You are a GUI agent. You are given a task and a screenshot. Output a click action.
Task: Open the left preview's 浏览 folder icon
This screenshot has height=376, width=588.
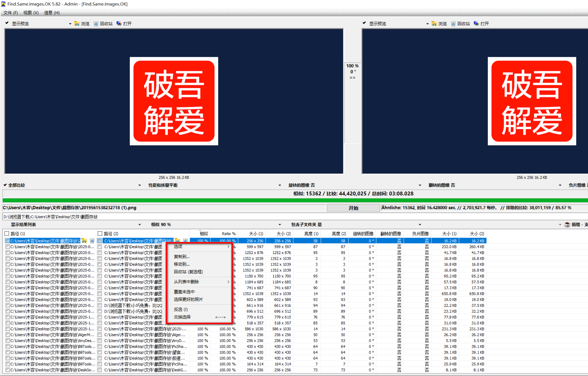[77, 23]
